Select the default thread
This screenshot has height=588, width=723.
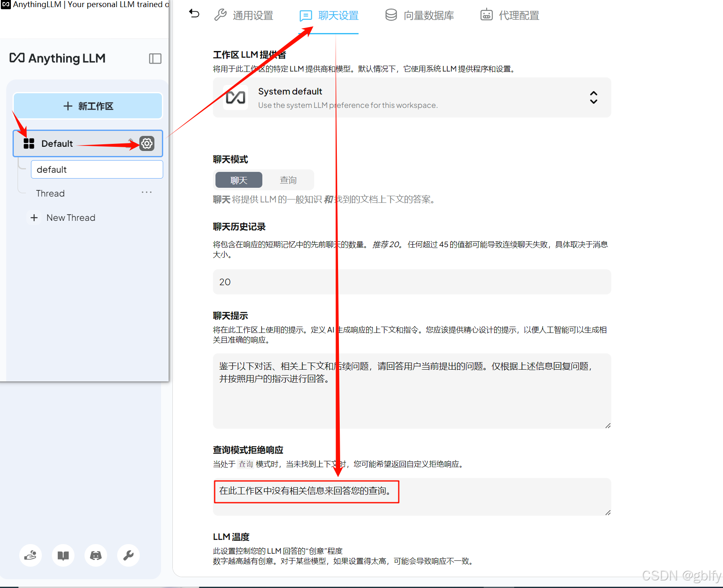[97, 169]
